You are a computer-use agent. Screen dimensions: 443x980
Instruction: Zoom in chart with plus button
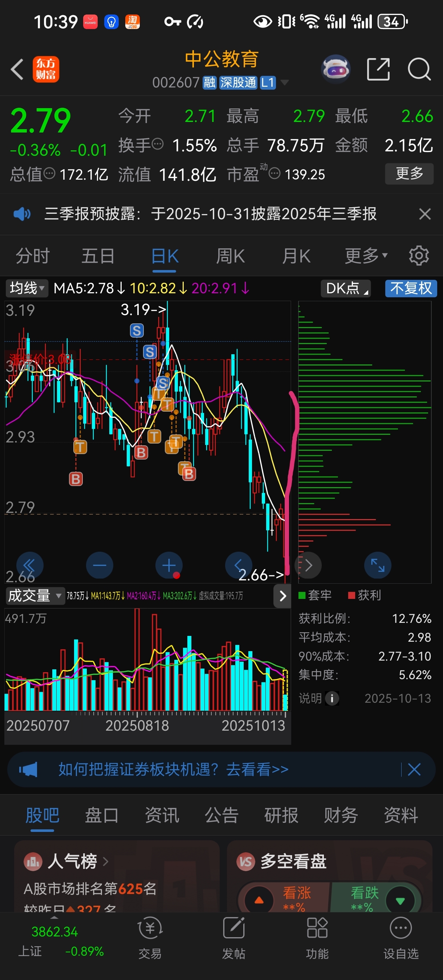[169, 565]
